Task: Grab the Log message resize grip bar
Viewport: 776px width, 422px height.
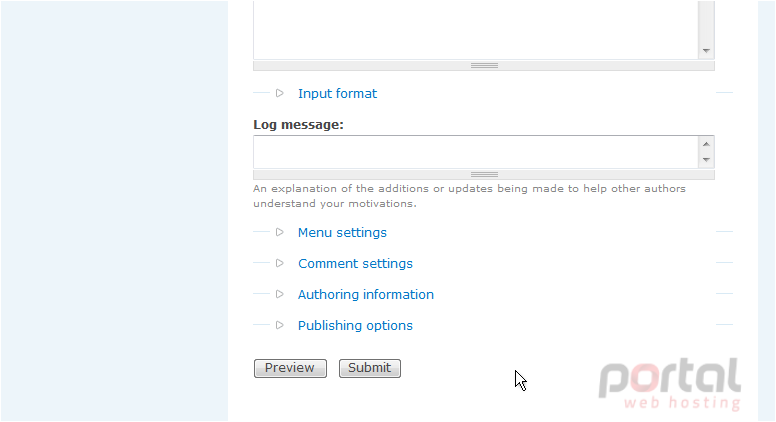Action: (484, 175)
